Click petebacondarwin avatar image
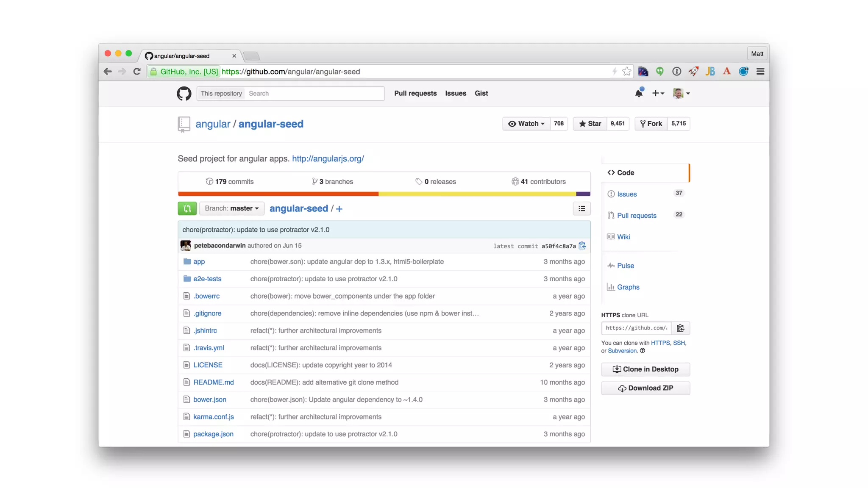Image resolution: width=868 pixels, height=488 pixels. [x=186, y=246]
